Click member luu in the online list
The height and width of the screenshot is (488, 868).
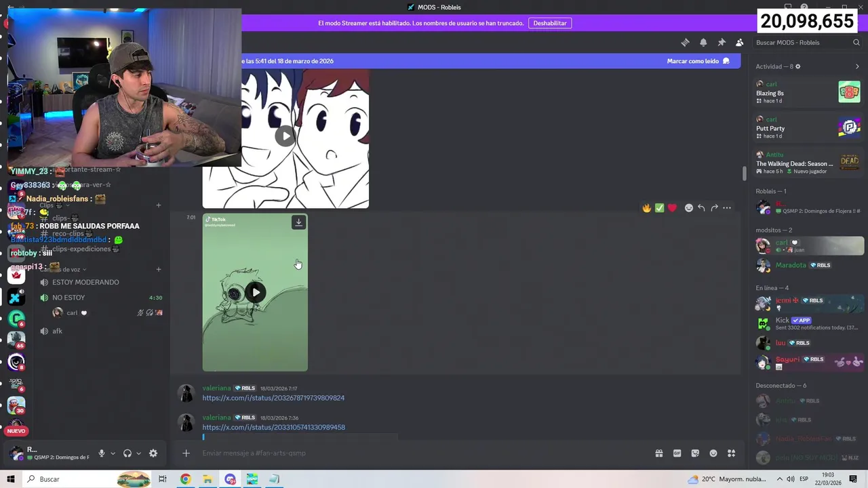(808, 343)
